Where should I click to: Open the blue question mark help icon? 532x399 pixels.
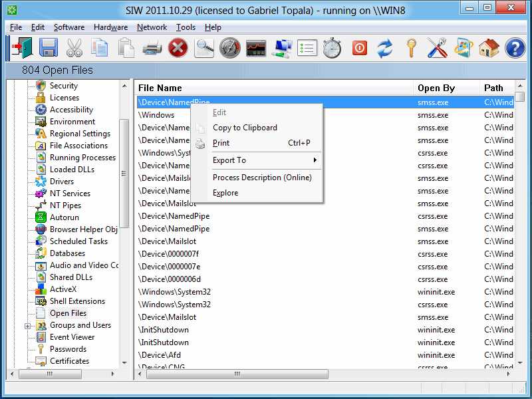(x=515, y=48)
